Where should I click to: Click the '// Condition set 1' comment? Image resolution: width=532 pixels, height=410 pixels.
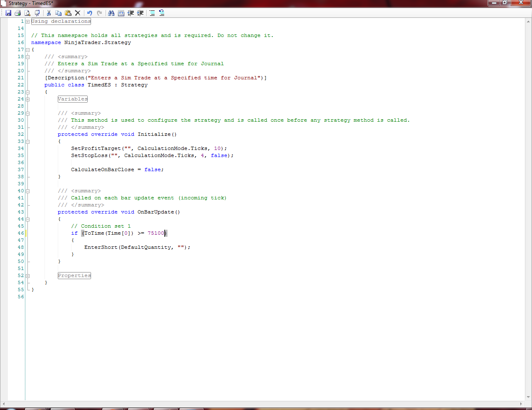(101, 226)
